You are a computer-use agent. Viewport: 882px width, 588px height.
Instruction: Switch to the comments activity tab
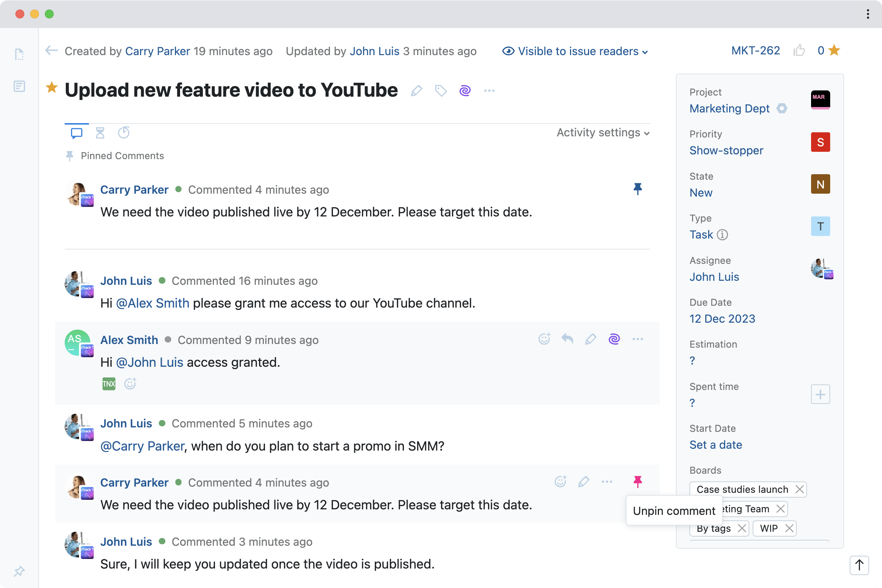click(x=76, y=133)
